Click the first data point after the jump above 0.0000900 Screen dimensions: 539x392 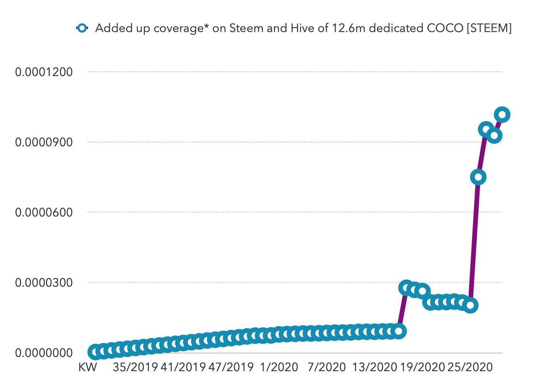(x=486, y=129)
